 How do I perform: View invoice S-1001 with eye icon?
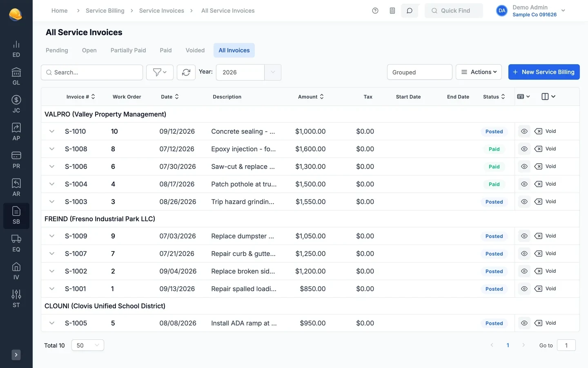click(524, 289)
